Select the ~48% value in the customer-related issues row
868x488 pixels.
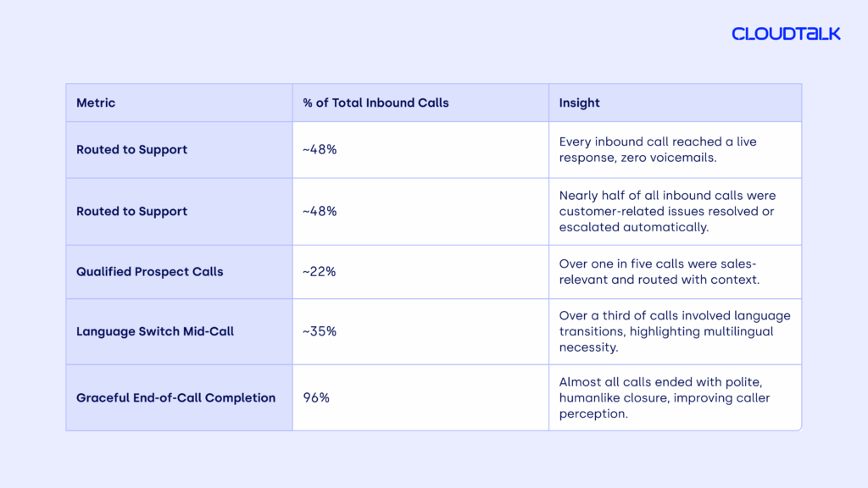[x=320, y=212]
